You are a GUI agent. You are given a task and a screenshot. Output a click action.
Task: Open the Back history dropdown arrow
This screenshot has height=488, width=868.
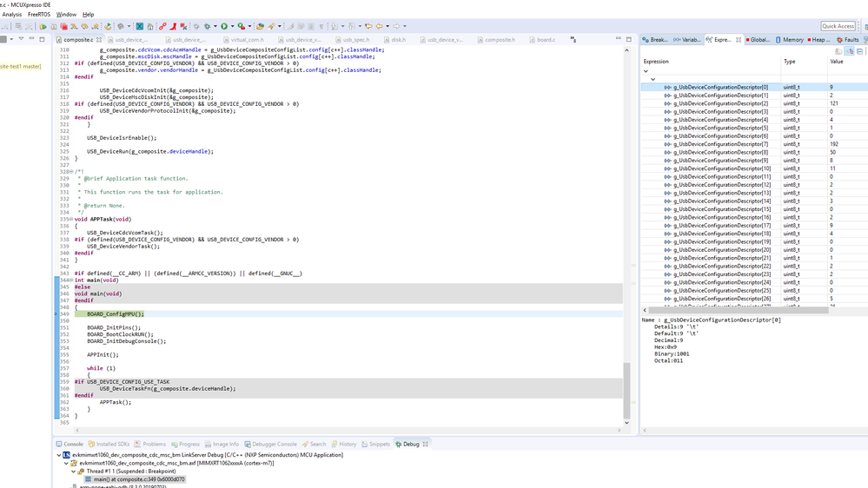tap(388, 27)
